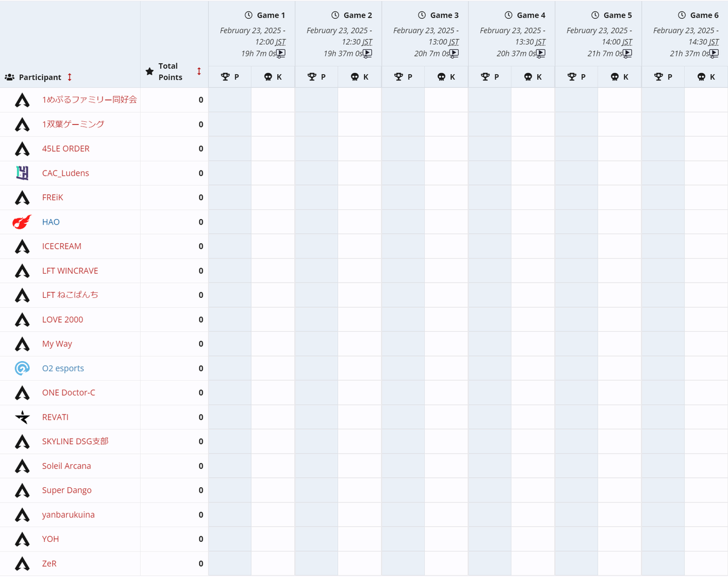This screenshot has height=577, width=728.
Task: Open Game 5 stream video icon
Action: pos(628,53)
